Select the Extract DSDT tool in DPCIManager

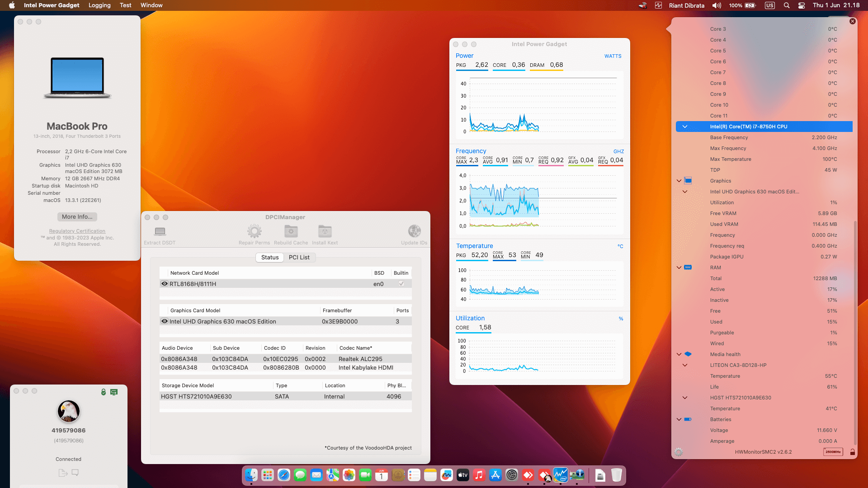(x=159, y=232)
